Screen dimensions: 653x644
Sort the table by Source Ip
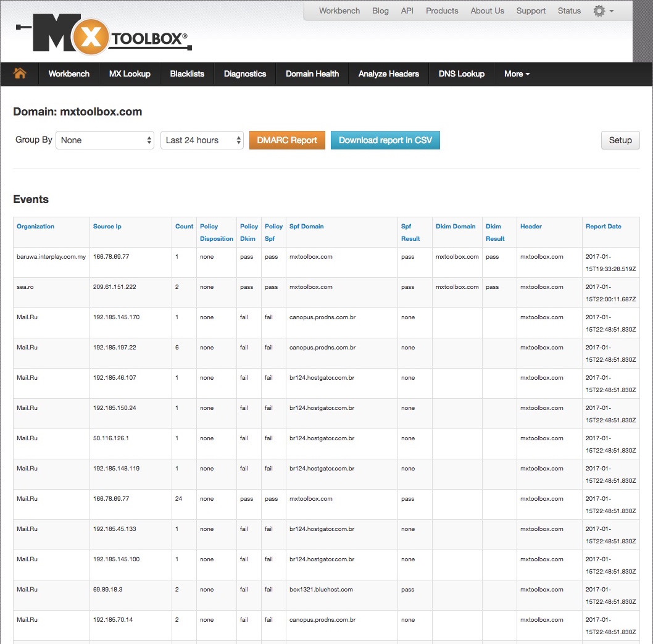pos(107,226)
